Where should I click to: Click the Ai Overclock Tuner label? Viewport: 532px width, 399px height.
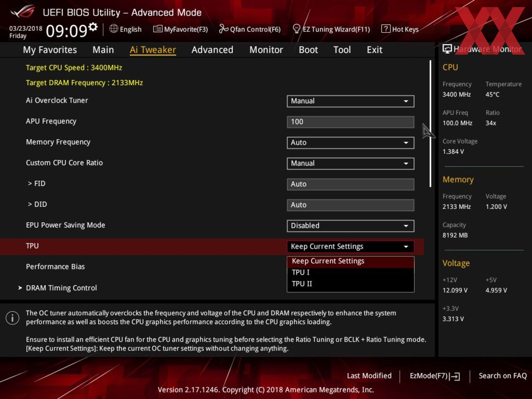[x=57, y=100]
